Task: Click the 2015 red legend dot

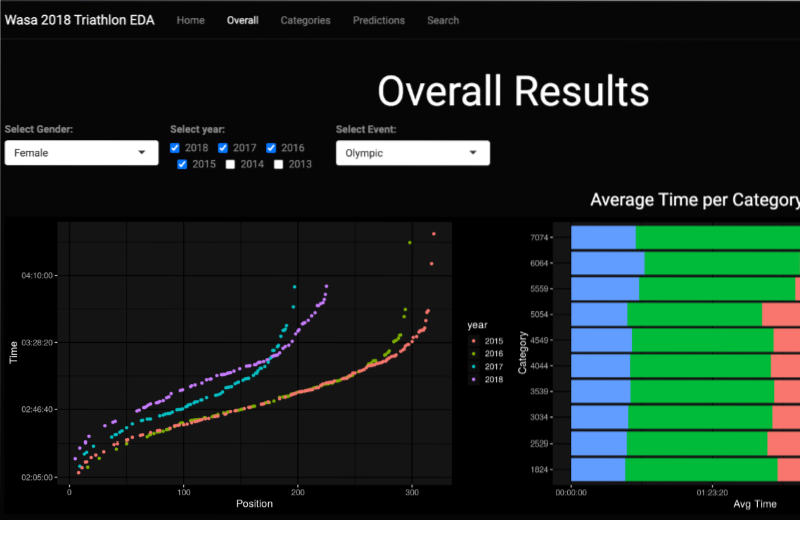Action: tap(474, 341)
